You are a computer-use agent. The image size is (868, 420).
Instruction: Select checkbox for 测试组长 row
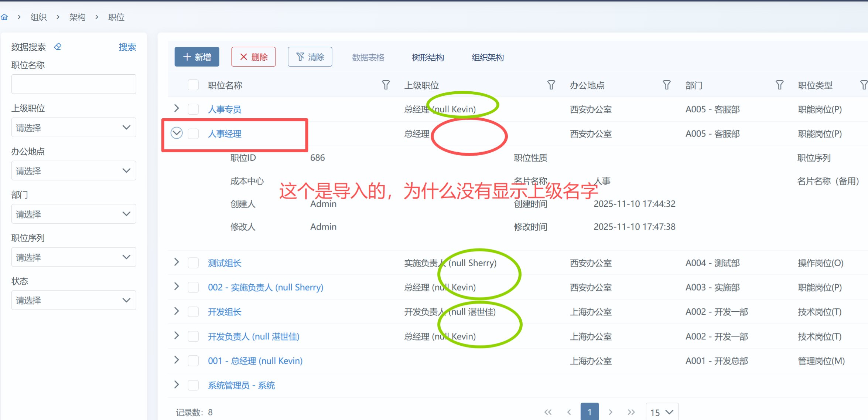pyautogui.click(x=193, y=263)
